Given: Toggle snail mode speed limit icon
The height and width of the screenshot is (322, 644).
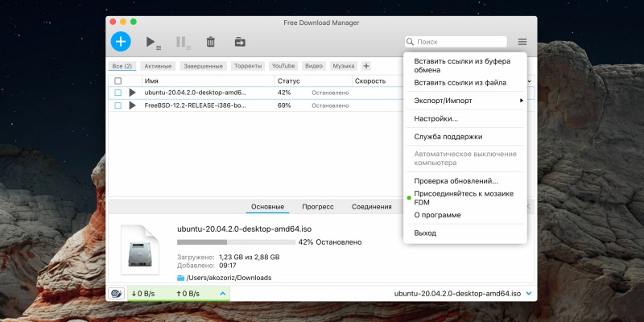Looking at the screenshot, I should (x=117, y=294).
